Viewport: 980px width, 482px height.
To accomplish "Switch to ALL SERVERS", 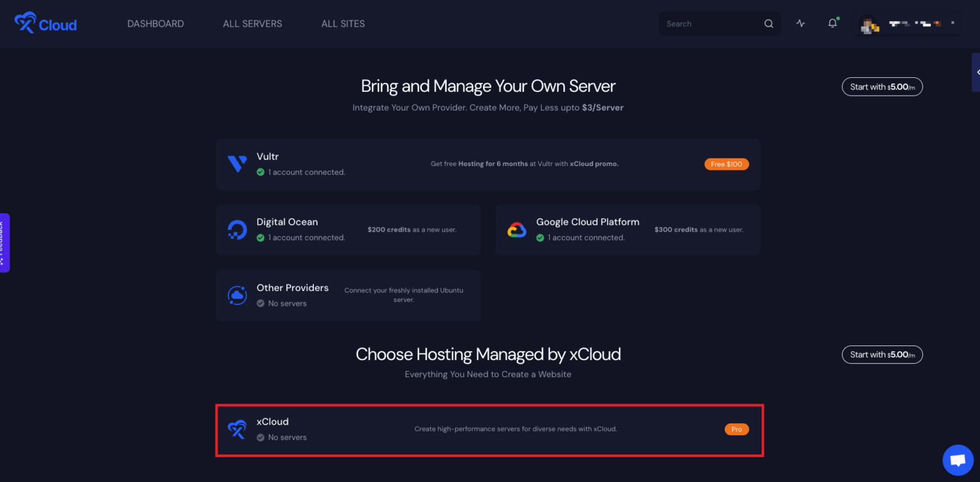I will coord(252,23).
